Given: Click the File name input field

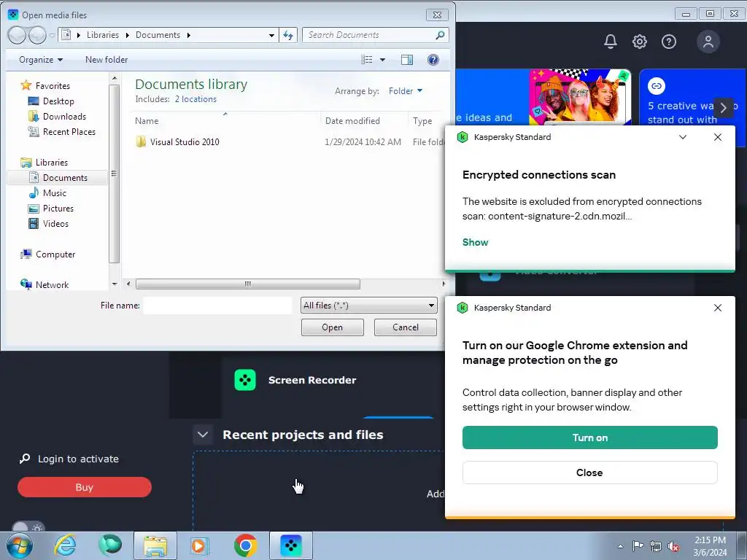Looking at the screenshot, I should point(217,306).
